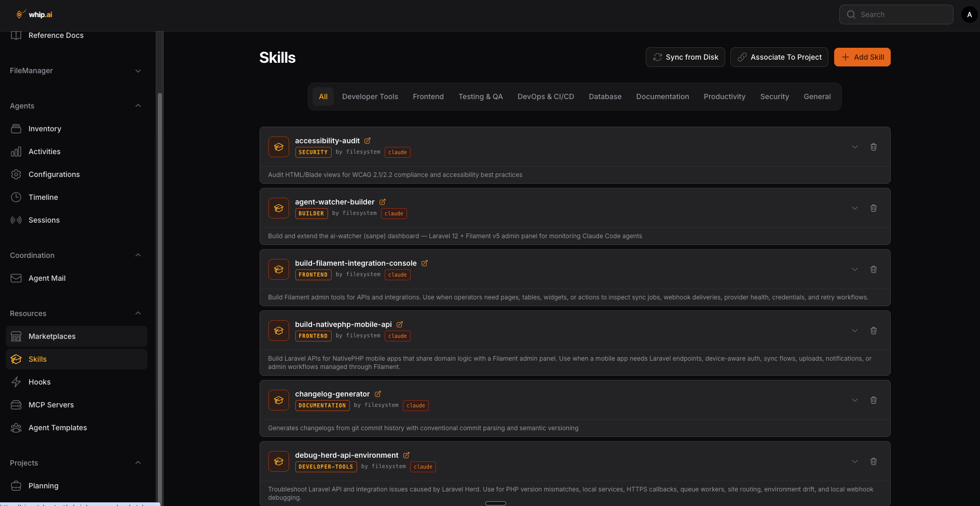Image resolution: width=980 pixels, height=506 pixels.
Task: Click the Timeline clock icon
Action: click(x=16, y=197)
